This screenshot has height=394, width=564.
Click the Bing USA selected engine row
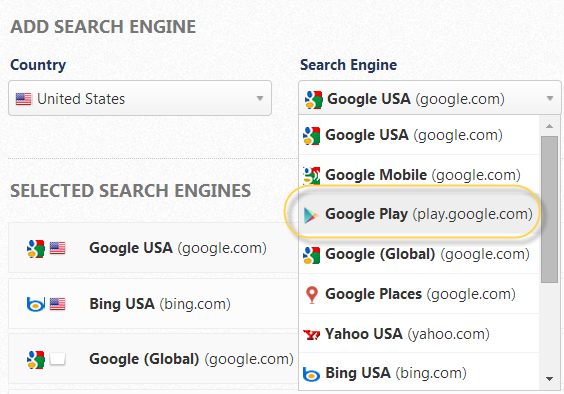pyautogui.click(x=153, y=304)
